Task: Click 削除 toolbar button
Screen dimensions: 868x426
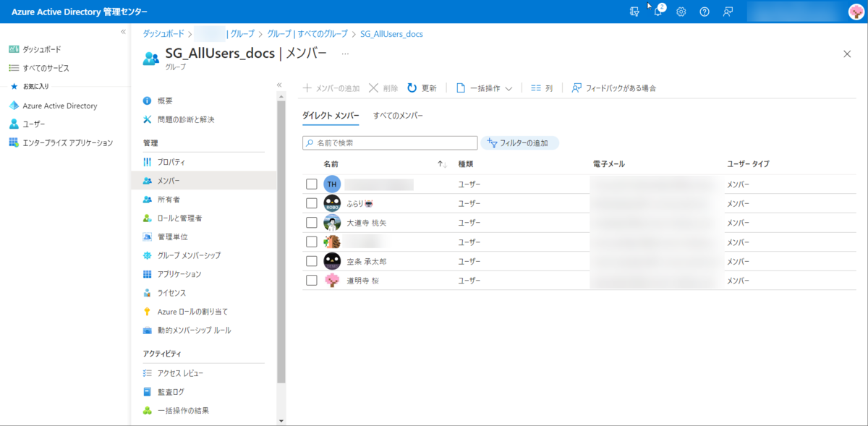Action: pos(383,88)
